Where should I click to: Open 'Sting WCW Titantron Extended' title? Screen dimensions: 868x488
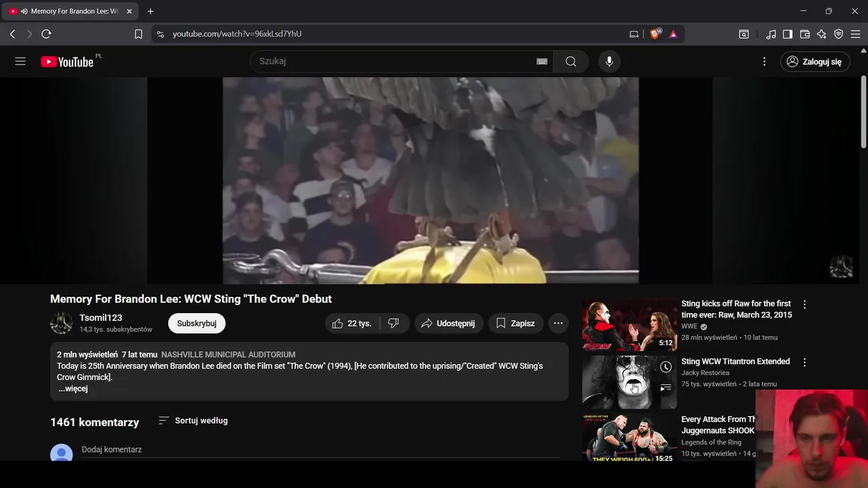pos(736,362)
